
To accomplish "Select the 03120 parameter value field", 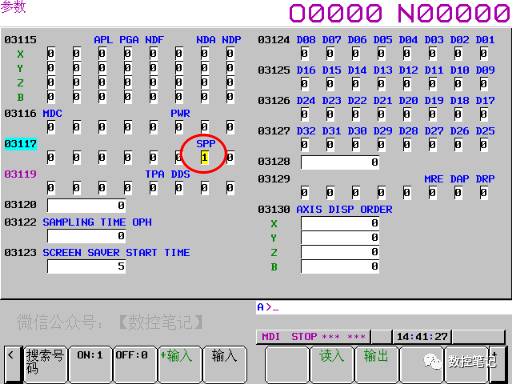I will [87, 205].
